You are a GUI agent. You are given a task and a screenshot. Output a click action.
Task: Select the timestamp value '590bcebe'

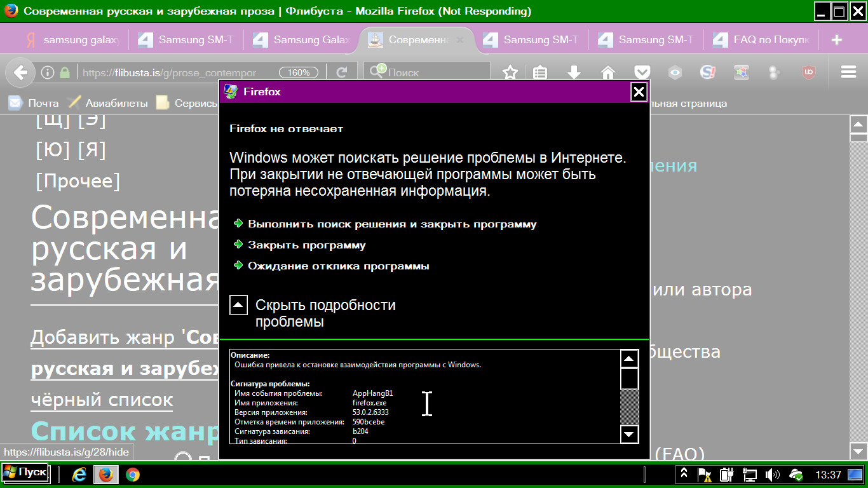tap(369, 422)
